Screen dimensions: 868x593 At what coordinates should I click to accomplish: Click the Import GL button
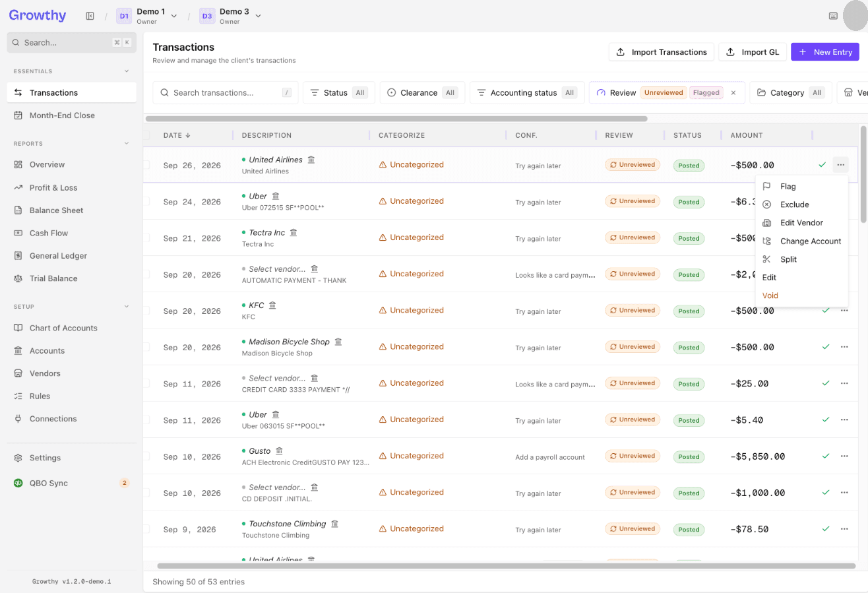tap(753, 52)
